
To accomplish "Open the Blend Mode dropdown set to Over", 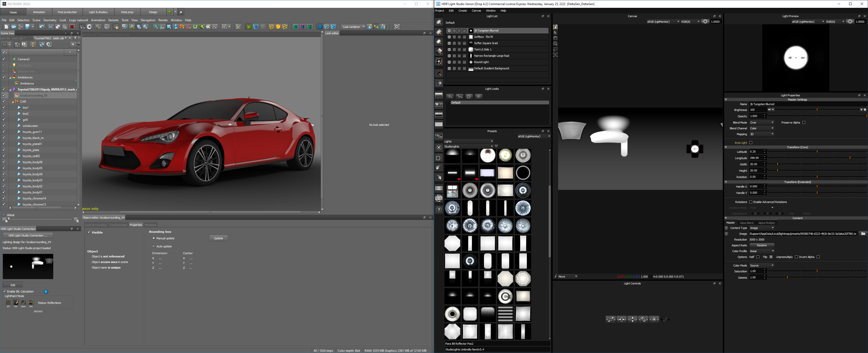I will [762, 123].
